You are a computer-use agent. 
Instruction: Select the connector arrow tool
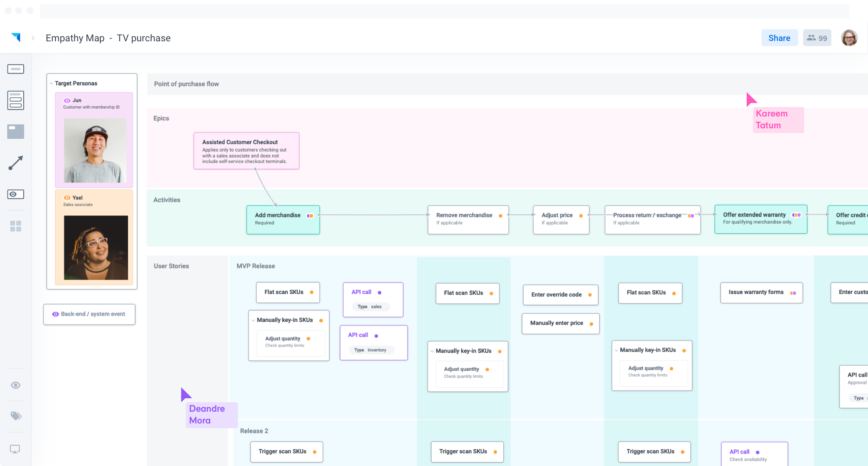click(x=16, y=163)
